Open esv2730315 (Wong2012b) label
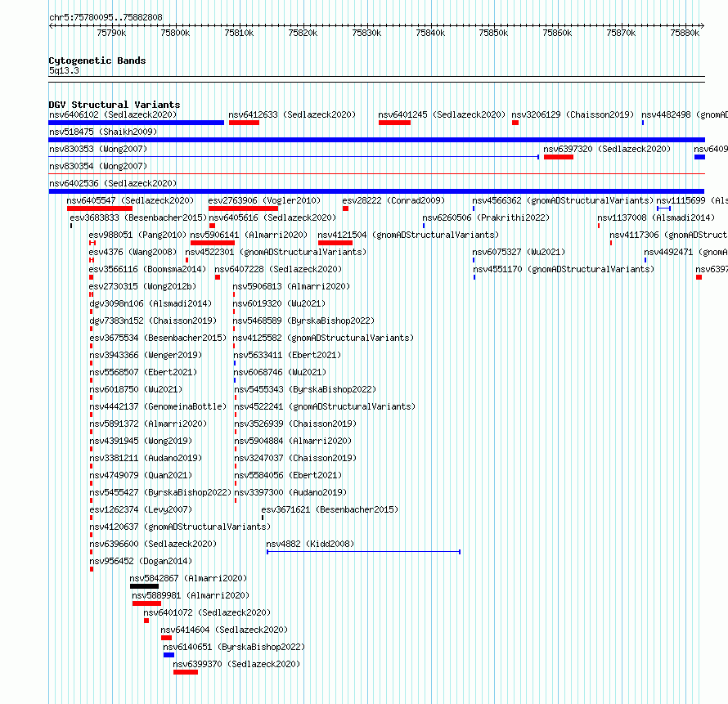The width and height of the screenshot is (728, 704). pos(142,286)
